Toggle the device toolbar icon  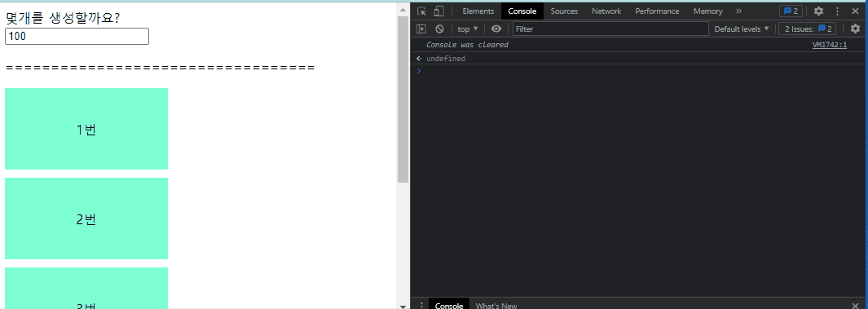pos(439,11)
